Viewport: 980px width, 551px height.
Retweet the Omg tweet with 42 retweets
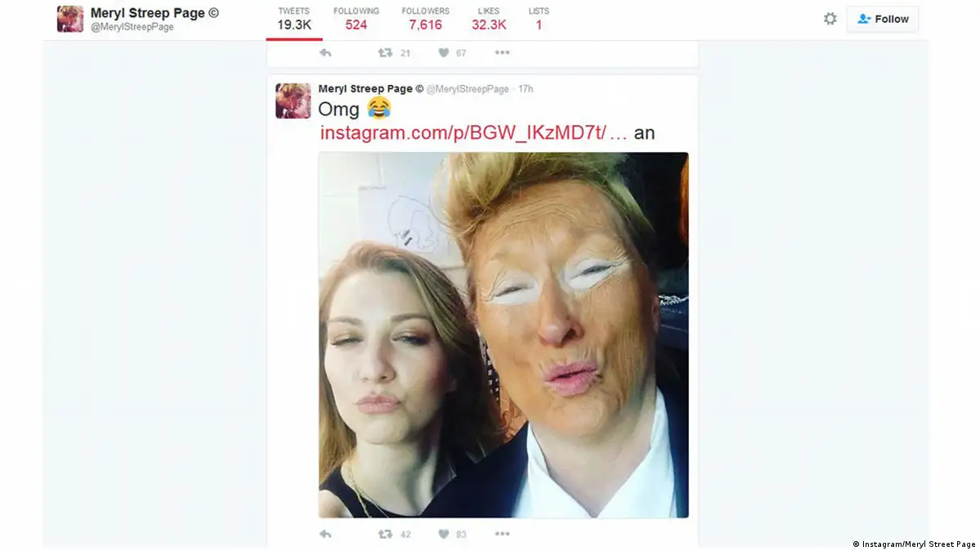coord(385,534)
